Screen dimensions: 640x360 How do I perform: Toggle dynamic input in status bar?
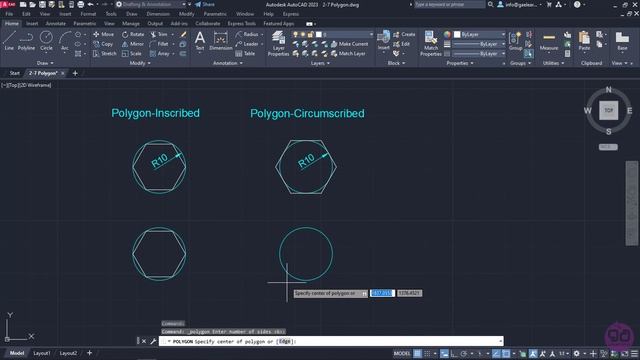tap(444, 353)
